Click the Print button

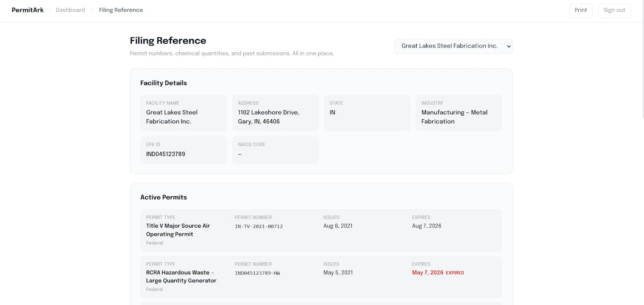click(580, 10)
